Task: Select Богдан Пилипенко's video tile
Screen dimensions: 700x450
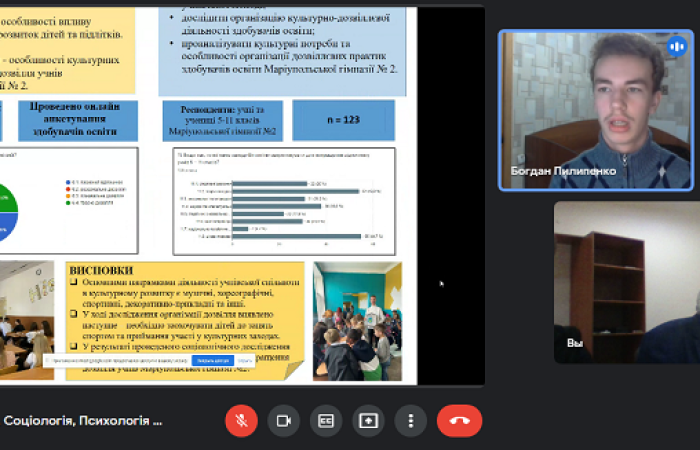Action: click(x=594, y=110)
